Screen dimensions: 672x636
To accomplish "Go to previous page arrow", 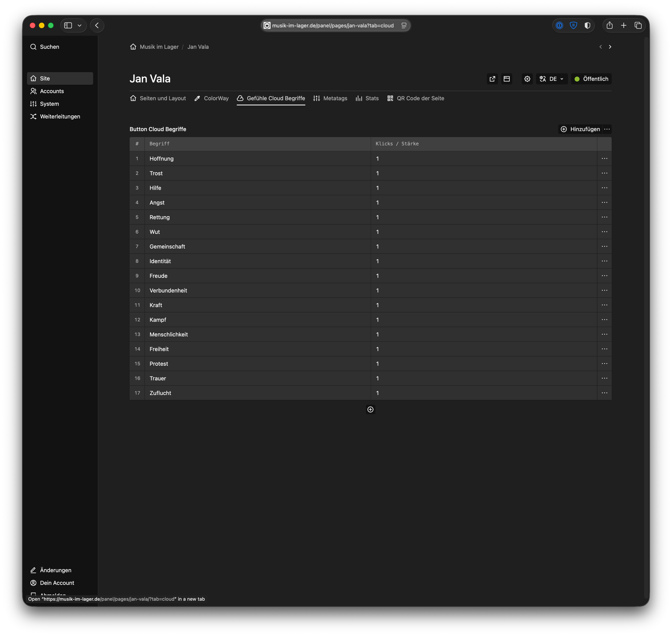I will click(x=600, y=47).
